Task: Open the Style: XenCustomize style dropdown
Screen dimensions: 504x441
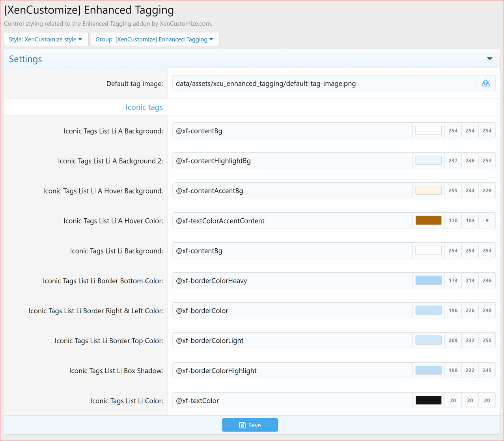Action: coord(46,39)
